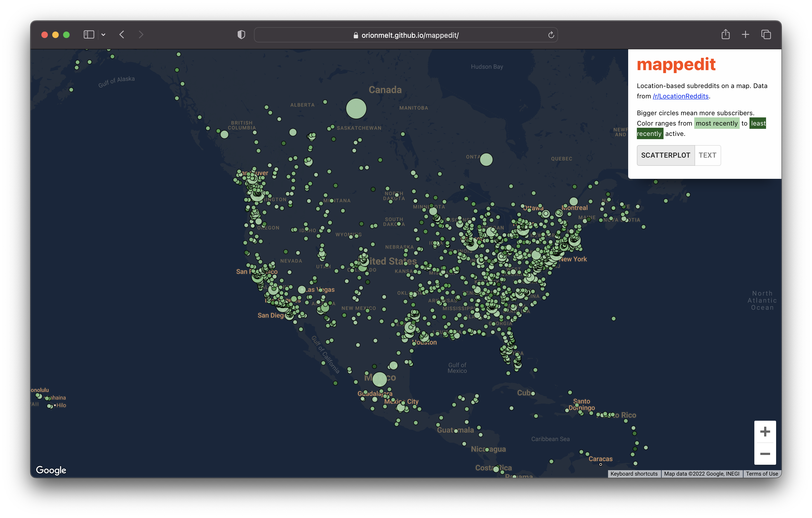812x518 pixels.
Task: Zoom out the map with minus button
Action: 765,454
